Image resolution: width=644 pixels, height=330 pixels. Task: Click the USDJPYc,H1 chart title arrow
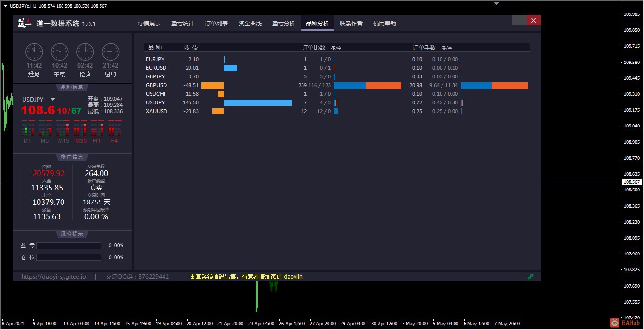[x=5, y=6]
